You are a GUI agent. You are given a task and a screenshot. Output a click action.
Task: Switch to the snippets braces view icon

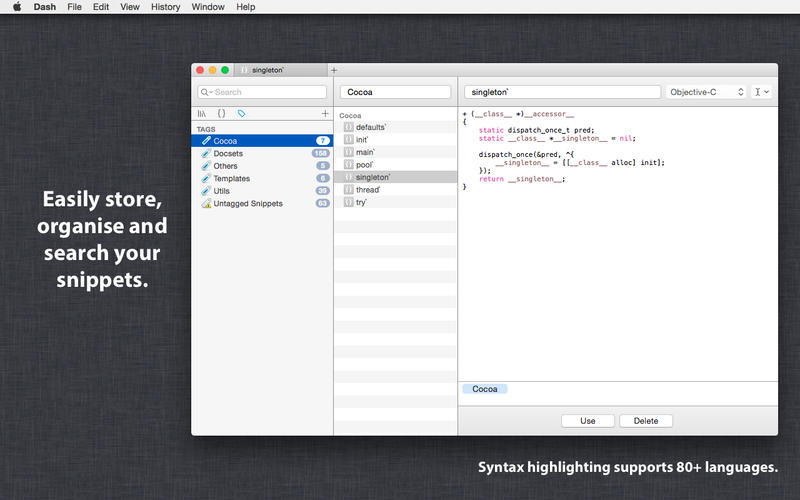coord(222,114)
